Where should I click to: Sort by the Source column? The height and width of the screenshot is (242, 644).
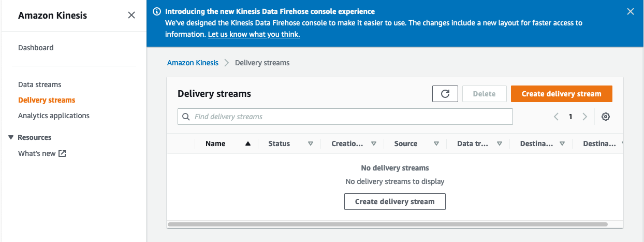[436, 144]
